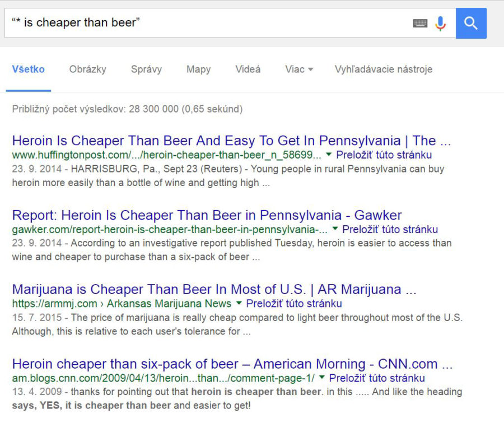Open the CNN American Morning result

pyautogui.click(x=232, y=364)
